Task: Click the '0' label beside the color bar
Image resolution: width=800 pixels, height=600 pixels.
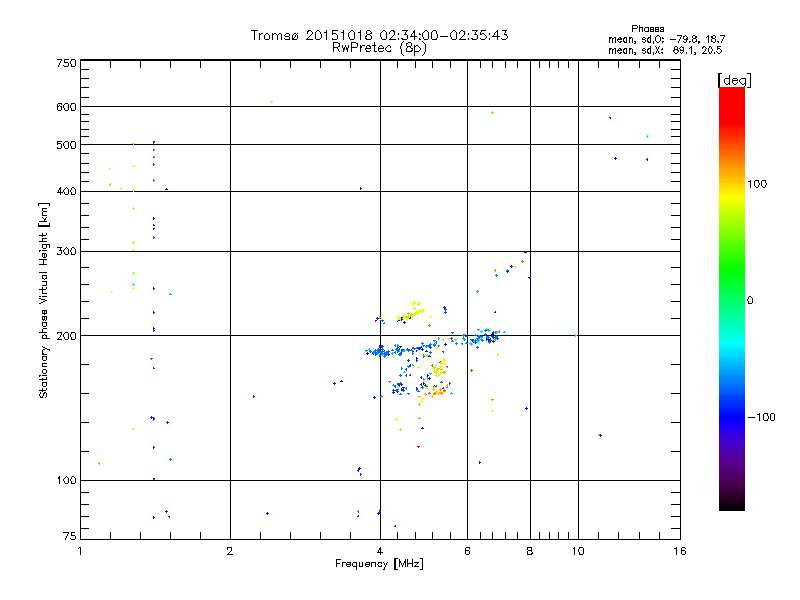Action: click(x=750, y=301)
